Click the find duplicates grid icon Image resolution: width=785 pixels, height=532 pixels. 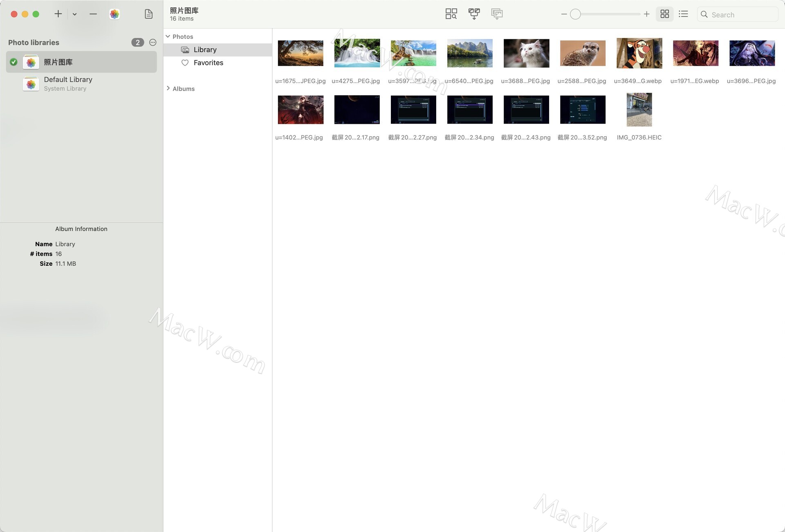451,14
